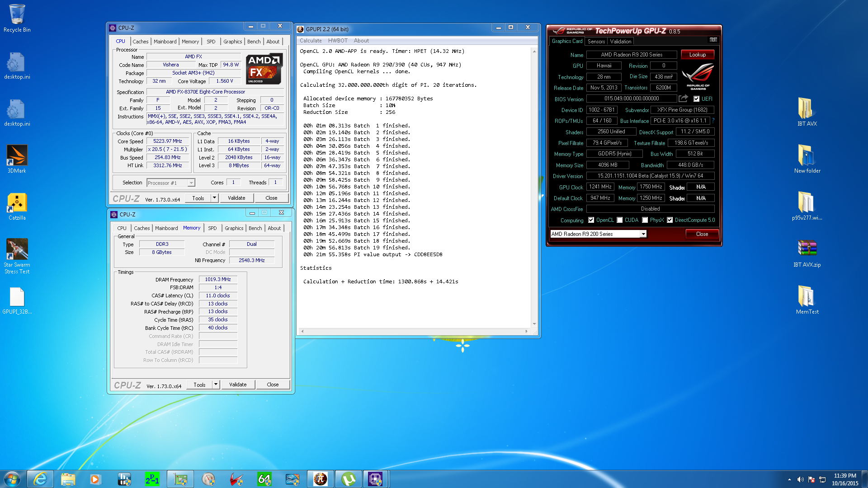Click the DRAM Frequency value 1019.3 MHz

218,280
